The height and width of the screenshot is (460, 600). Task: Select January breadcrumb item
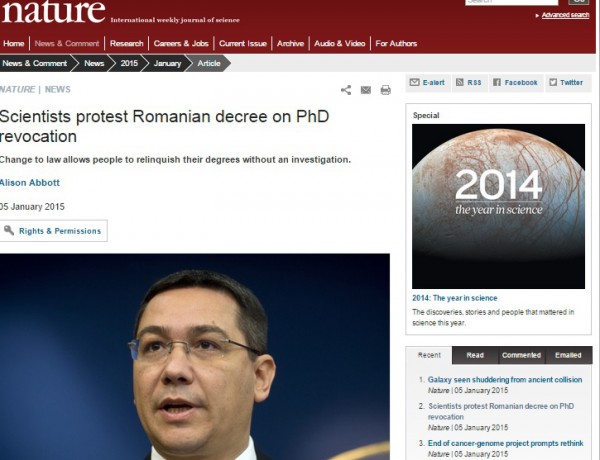(167, 64)
